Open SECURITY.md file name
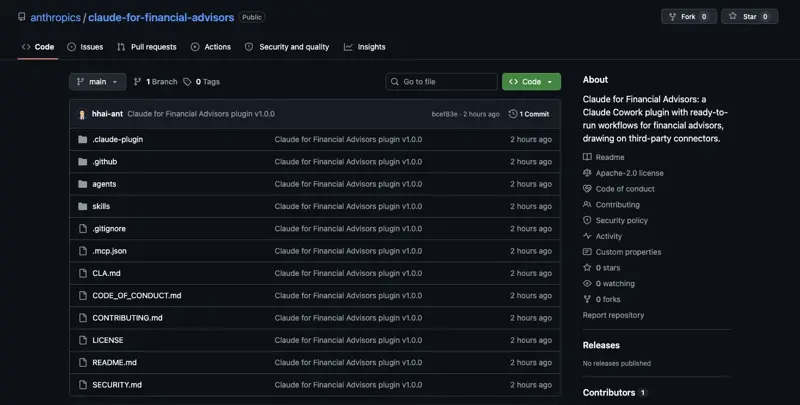This screenshot has height=405, width=800. 117,385
